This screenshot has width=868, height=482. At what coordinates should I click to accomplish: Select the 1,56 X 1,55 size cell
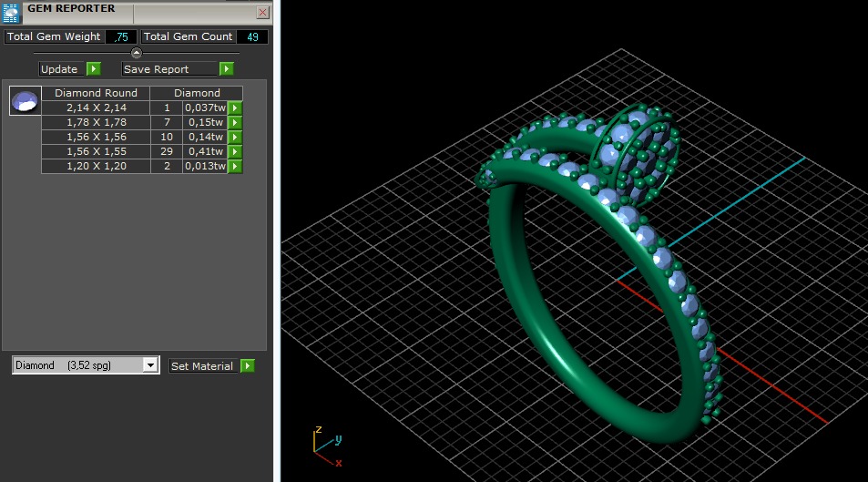[96, 151]
